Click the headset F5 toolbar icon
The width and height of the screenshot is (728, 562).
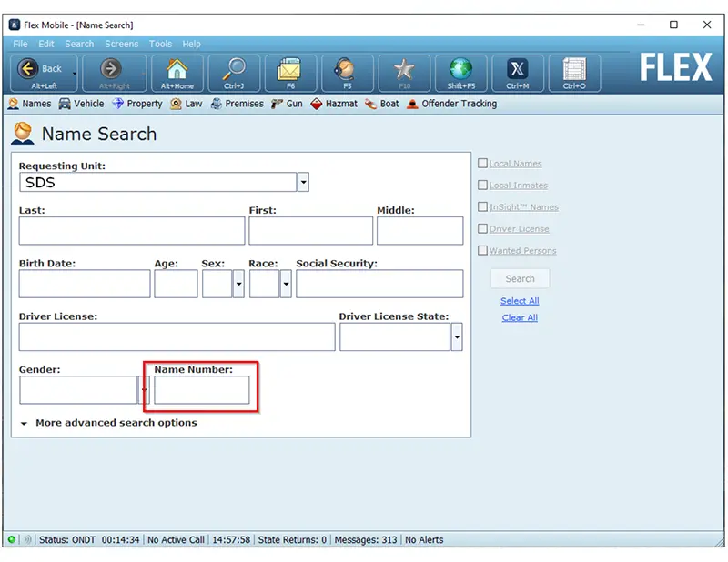click(x=347, y=72)
